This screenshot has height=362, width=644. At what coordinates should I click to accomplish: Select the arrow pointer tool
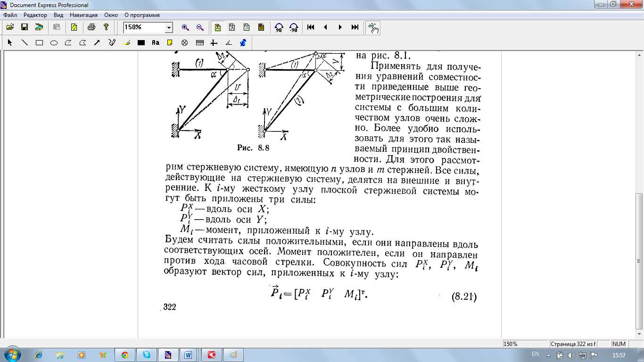click(x=10, y=42)
